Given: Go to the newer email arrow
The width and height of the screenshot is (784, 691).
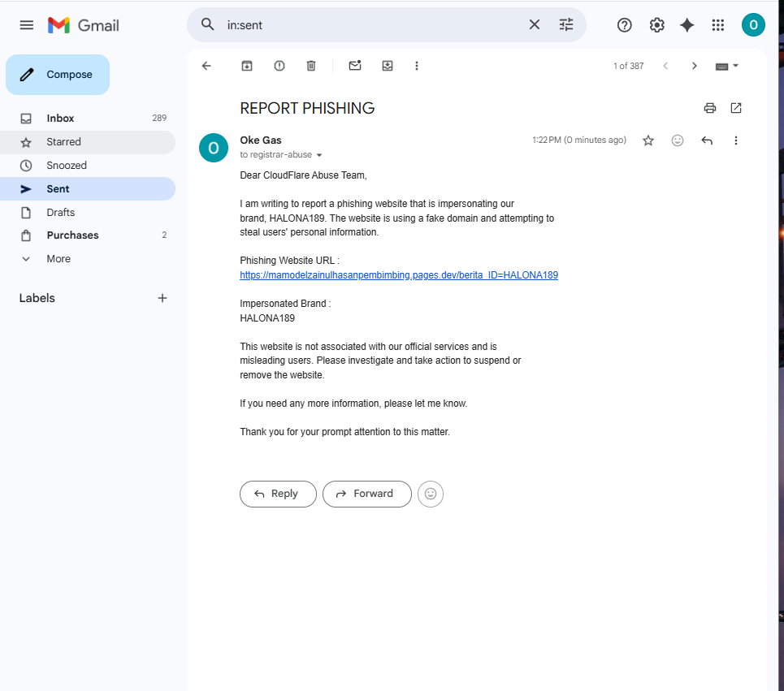Looking at the screenshot, I should pyautogui.click(x=665, y=66).
